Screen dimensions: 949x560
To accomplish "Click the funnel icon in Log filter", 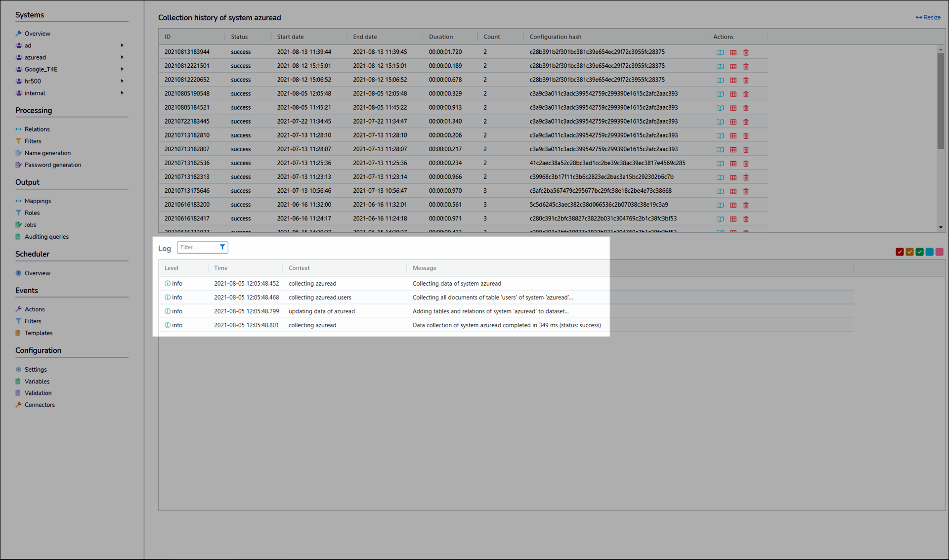I will [x=222, y=247].
